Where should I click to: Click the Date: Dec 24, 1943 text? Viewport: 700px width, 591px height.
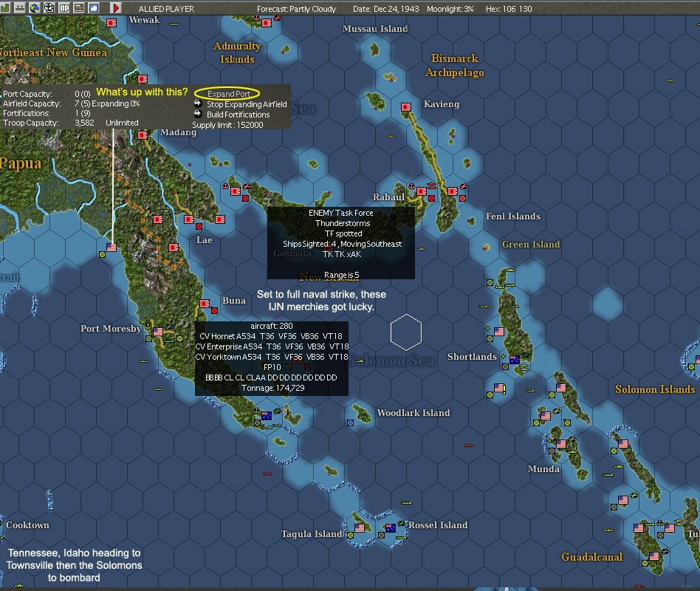(385, 9)
